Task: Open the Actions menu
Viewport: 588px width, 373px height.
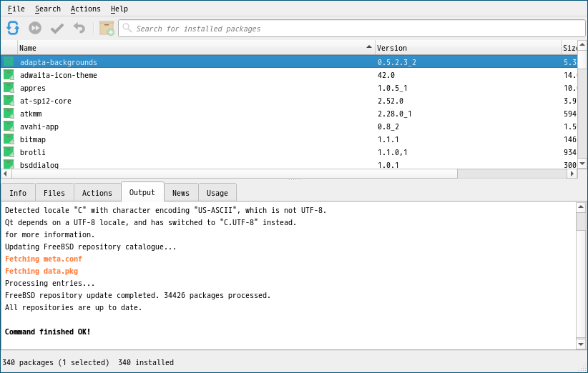Action: click(x=86, y=9)
